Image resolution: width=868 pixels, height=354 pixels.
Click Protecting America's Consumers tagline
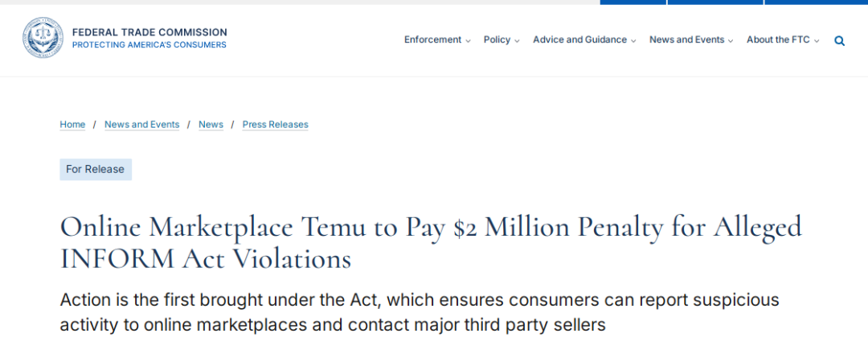pos(149,45)
